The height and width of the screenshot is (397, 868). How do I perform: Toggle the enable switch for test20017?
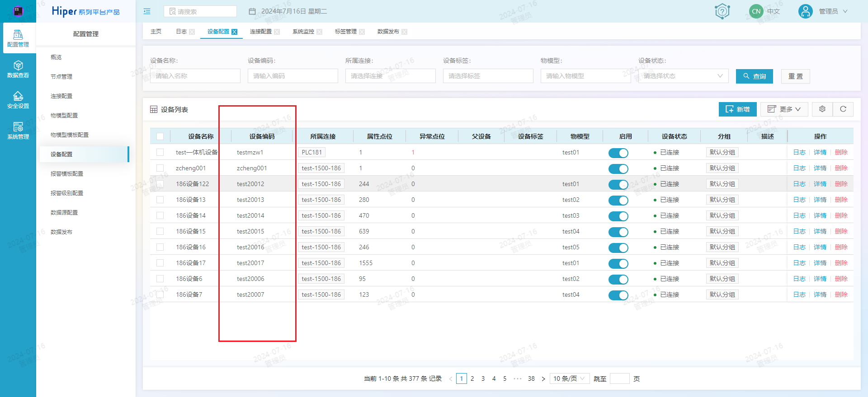(x=618, y=263)
